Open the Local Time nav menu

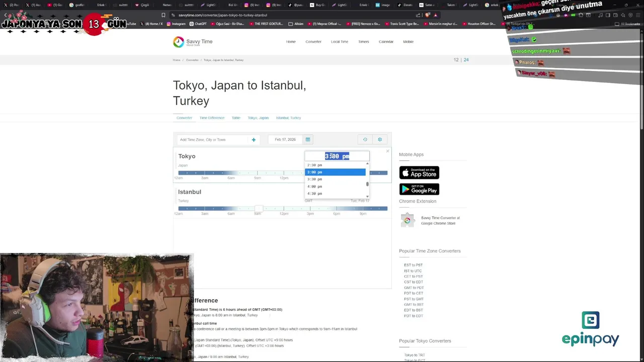pyautogui.click(x=340, y=42)
